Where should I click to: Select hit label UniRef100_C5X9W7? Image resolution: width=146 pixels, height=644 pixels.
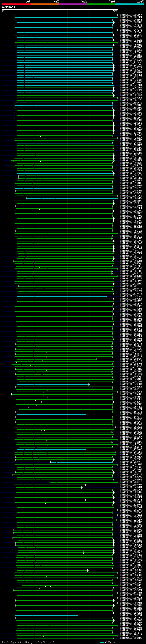131,623
